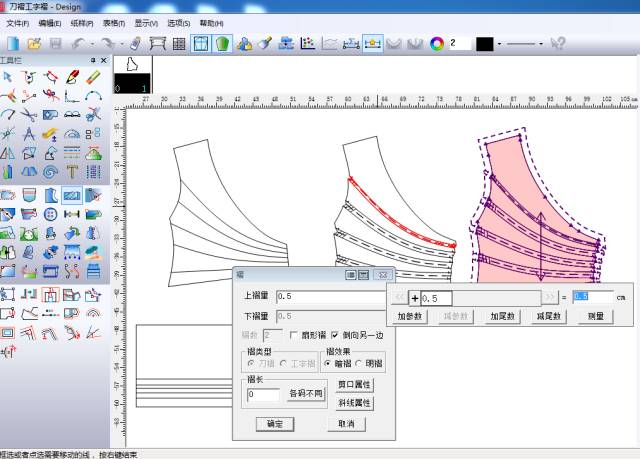The image size is (640, 459).
Task: Click the color wheel icon in toolbar
Action: pyautogui.click(x=436, y=43)
